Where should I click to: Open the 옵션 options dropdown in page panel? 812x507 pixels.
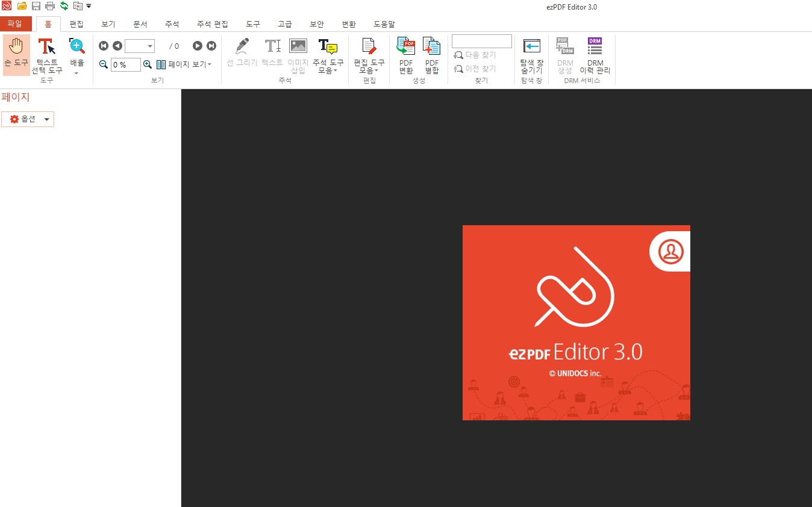(x=28, y=119)
